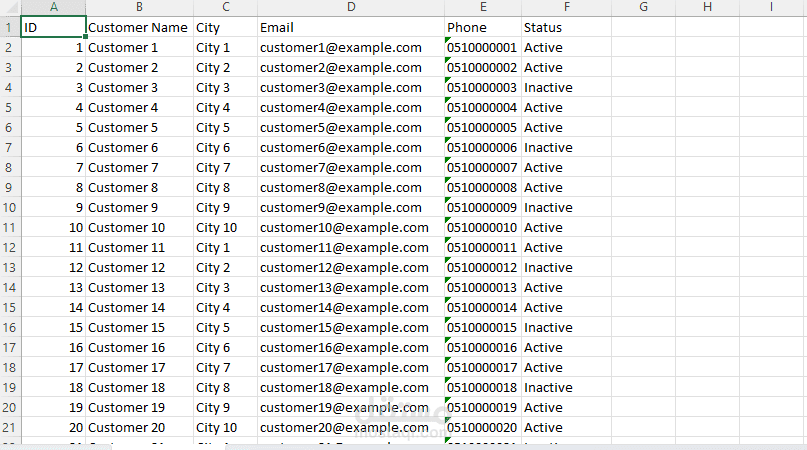The height and width of the screenshot is (450, 807).
Task: Select 'Inactive' status of Customer 3
Action: [566, 88]
